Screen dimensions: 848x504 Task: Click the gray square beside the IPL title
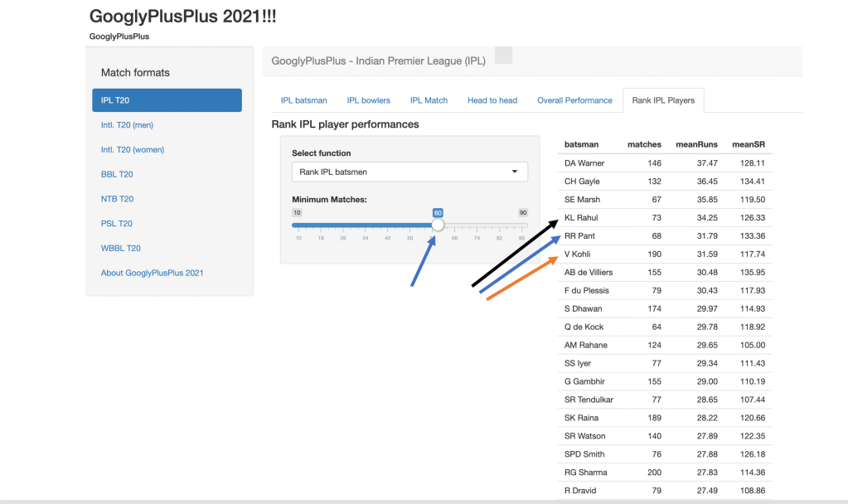[x=503, y=56]
